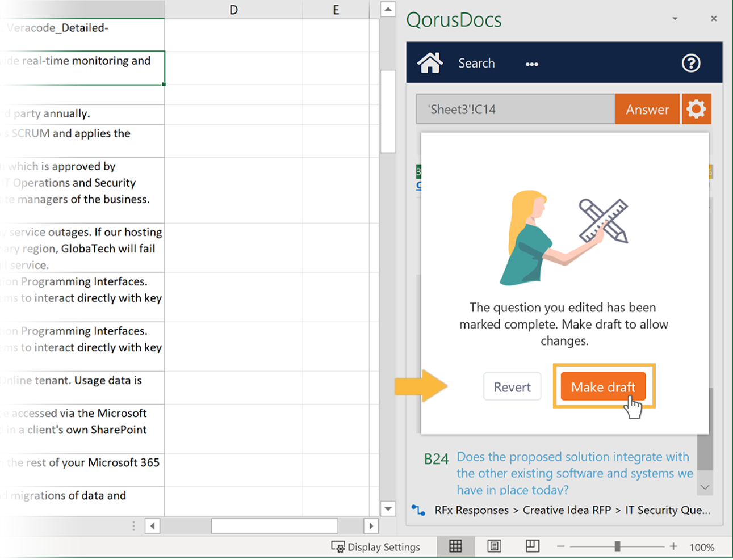
Task: Click the zoom in plus button
Action: pos(673,546)
